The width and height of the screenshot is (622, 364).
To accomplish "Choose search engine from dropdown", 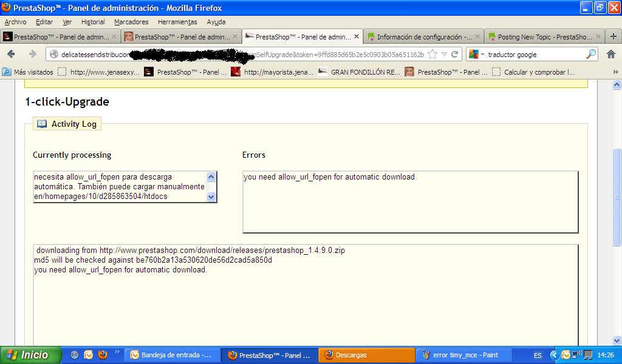I will point(476,54).
